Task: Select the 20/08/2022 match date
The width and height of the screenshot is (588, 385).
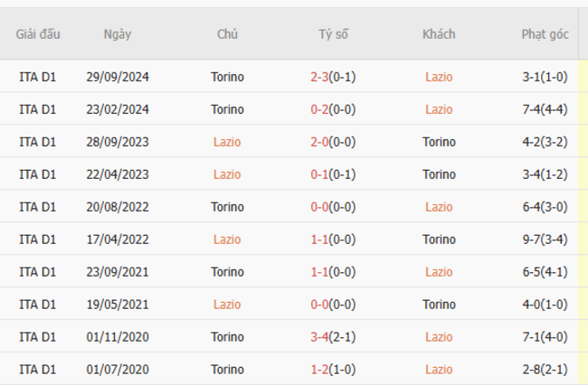Action: tap(118, 207)
